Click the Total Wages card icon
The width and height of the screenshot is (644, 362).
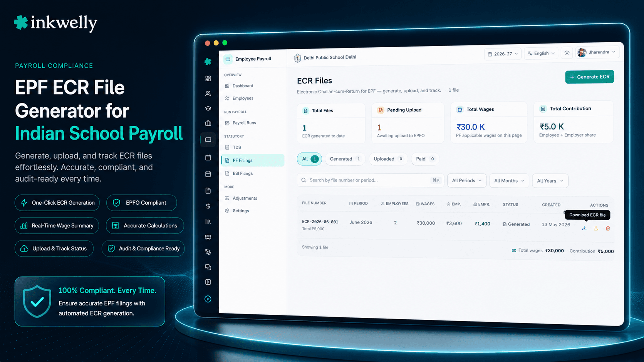(460, 110)
